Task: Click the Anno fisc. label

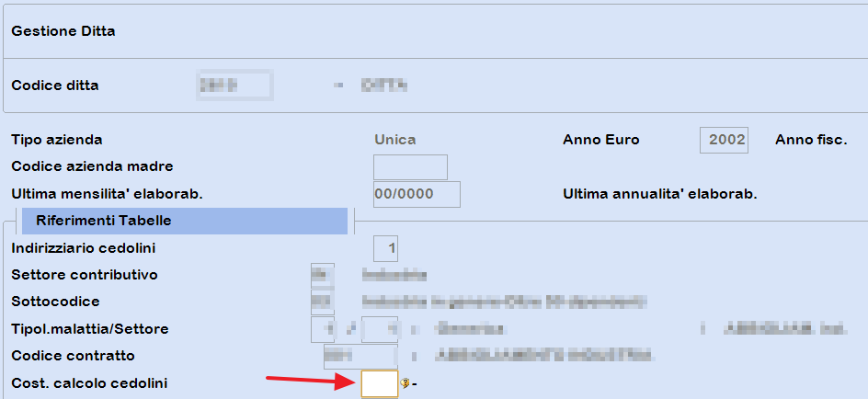Action: click(x=811, y=140)
